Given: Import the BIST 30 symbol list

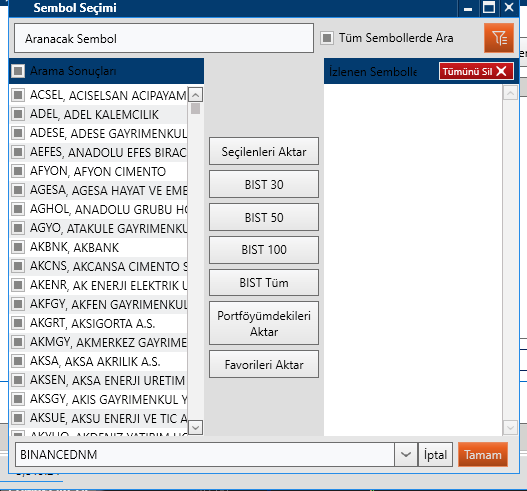Looking at the screenshot, I should coord(264,184).
